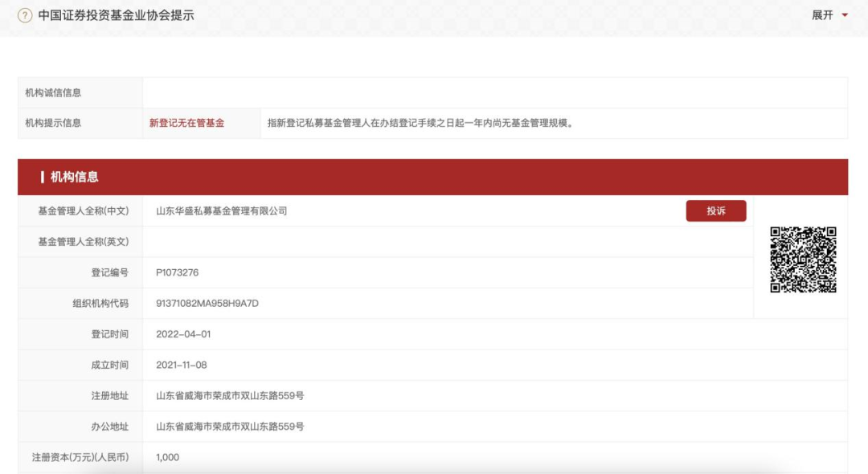The height and width of the screenshot is (474, 868).
Task: Select the 注册地址 address value
Action: pyautogui.click(x=230, y=395)
